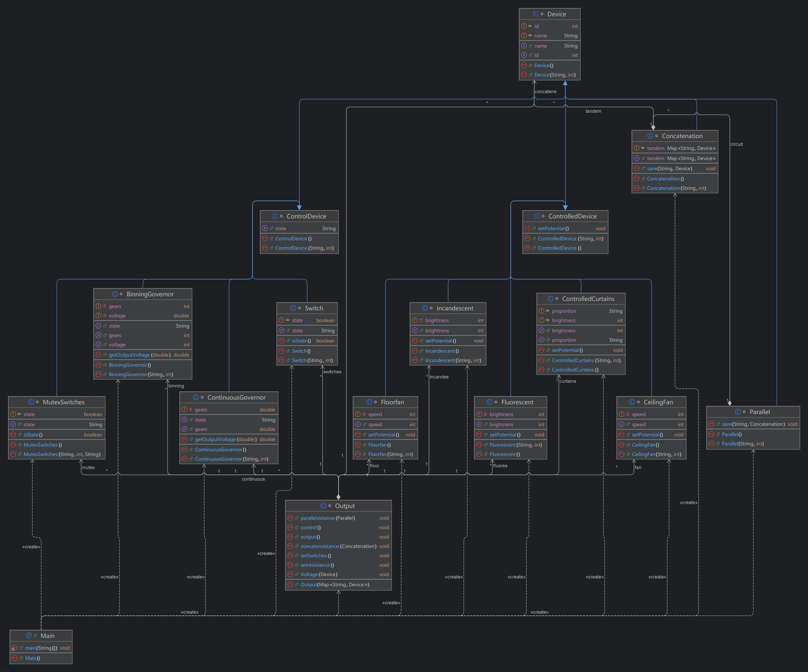
Task: Click the Switch class header
Action: click(x=314, y=308)
